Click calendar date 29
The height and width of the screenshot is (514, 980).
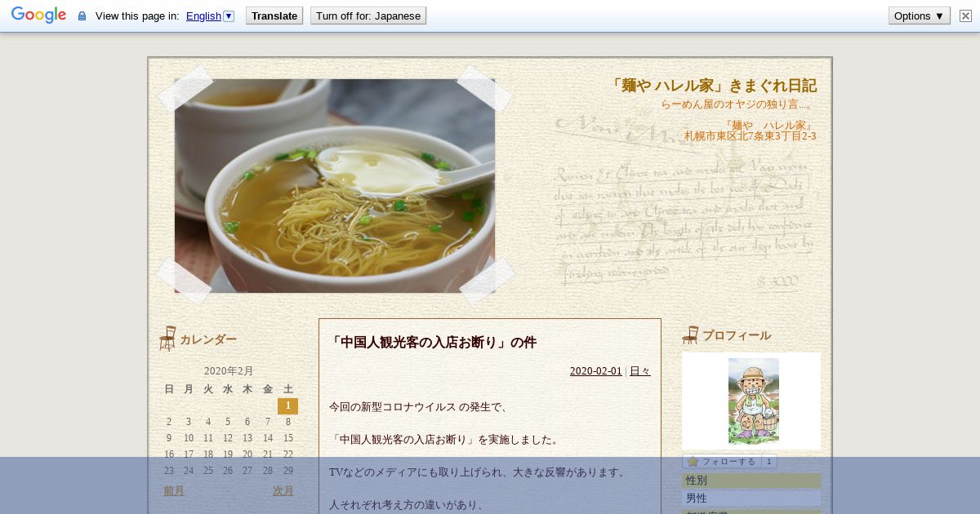[x=287, y=471]
